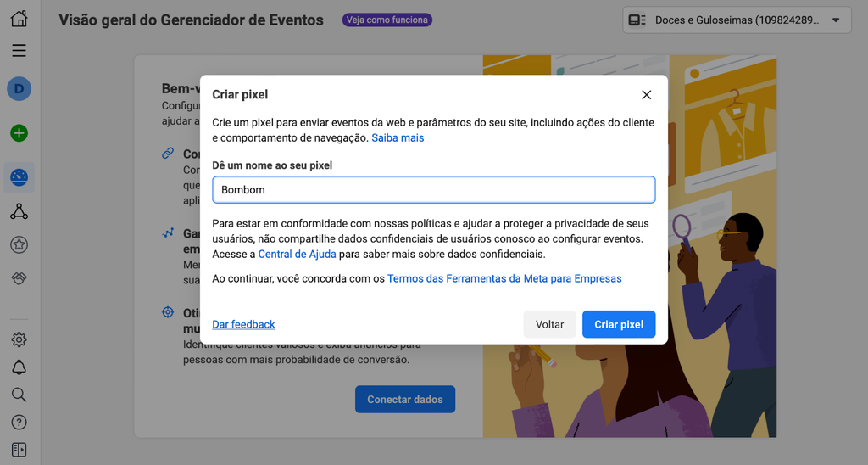Click the green plus connect data icon
This screenshot has height=465, width=868.
[x=19, y=133]
